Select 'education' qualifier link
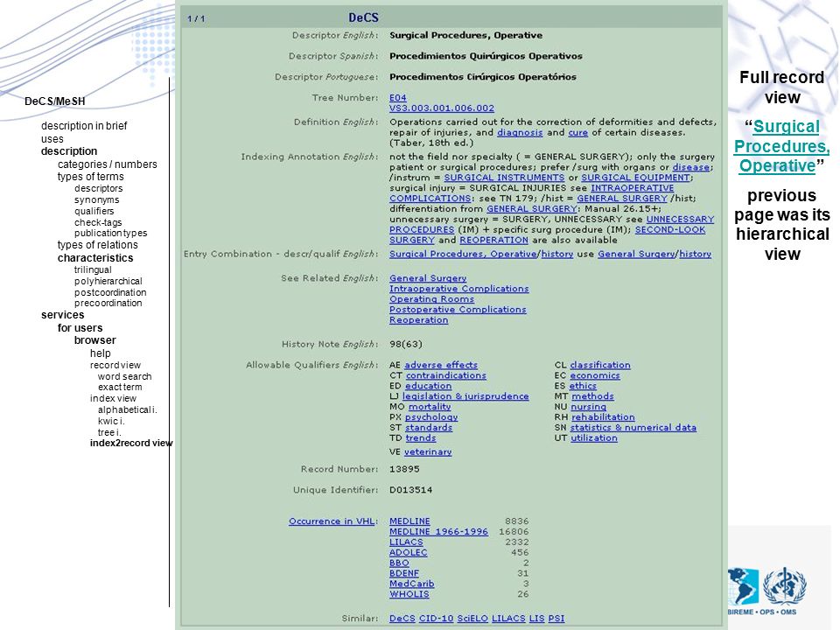The height and width of the screenshot is (630, 840). (428, 386)
